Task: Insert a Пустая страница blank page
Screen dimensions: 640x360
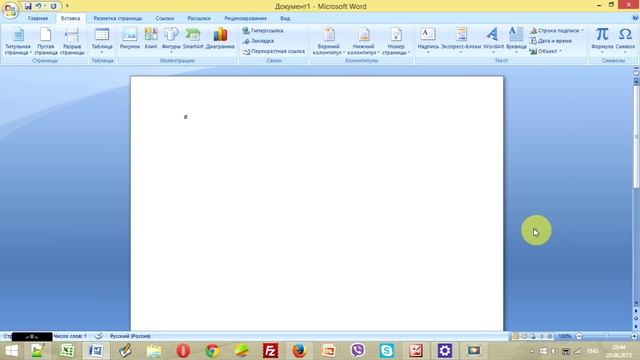Action: (46, 41)
